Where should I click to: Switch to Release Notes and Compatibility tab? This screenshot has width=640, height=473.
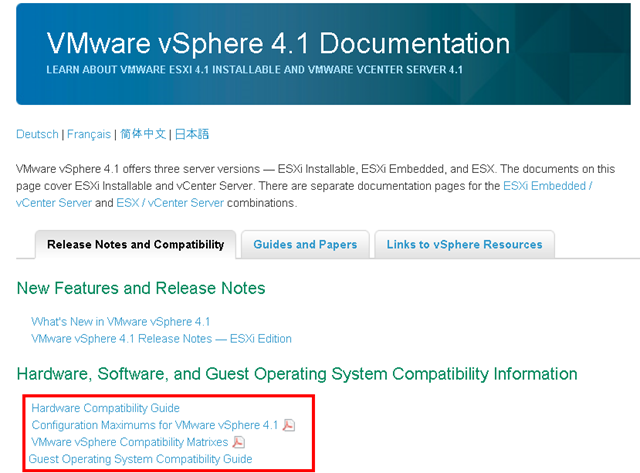136,244
